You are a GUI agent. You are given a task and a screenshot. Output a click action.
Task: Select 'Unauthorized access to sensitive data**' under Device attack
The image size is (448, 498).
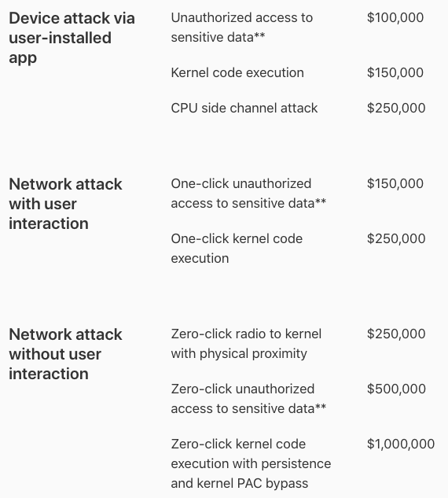coord(242,28)
